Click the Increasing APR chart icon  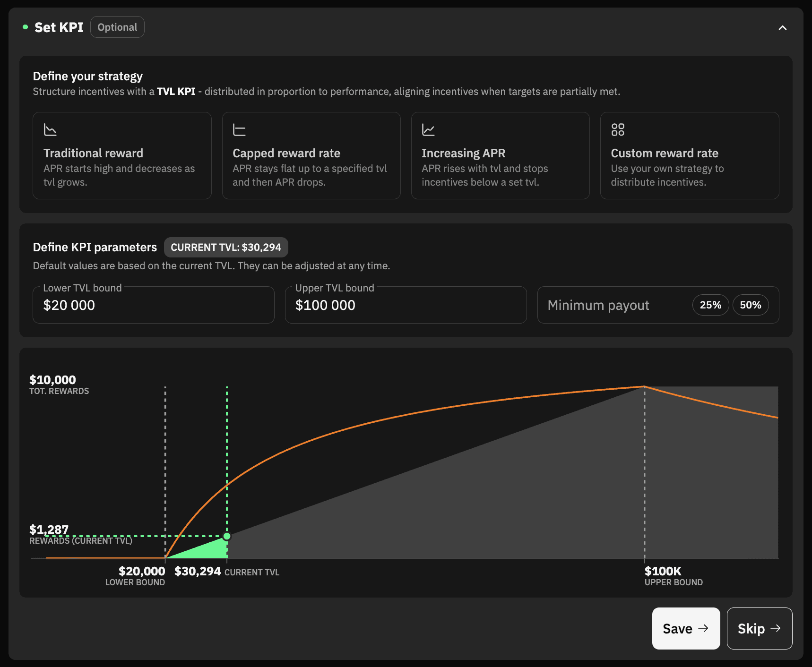(x=428, y=129)
